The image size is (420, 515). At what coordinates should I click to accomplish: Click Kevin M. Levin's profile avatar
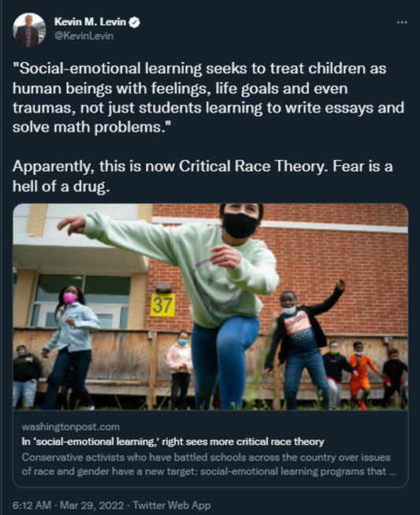(29, 30)
